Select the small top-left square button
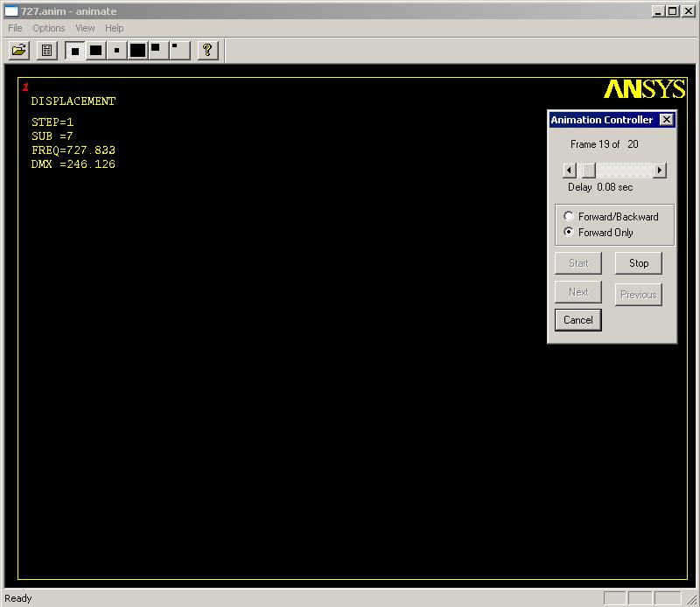 point(180,51)
